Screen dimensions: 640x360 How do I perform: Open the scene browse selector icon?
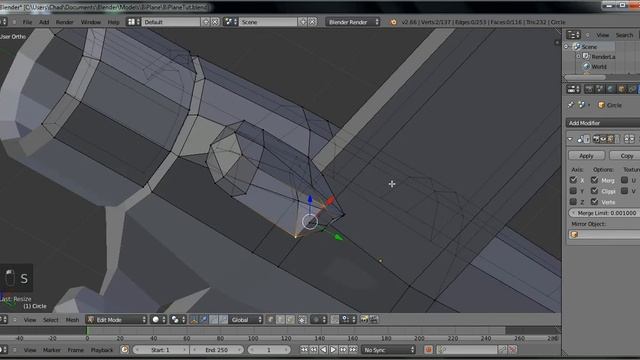point(231,22)
